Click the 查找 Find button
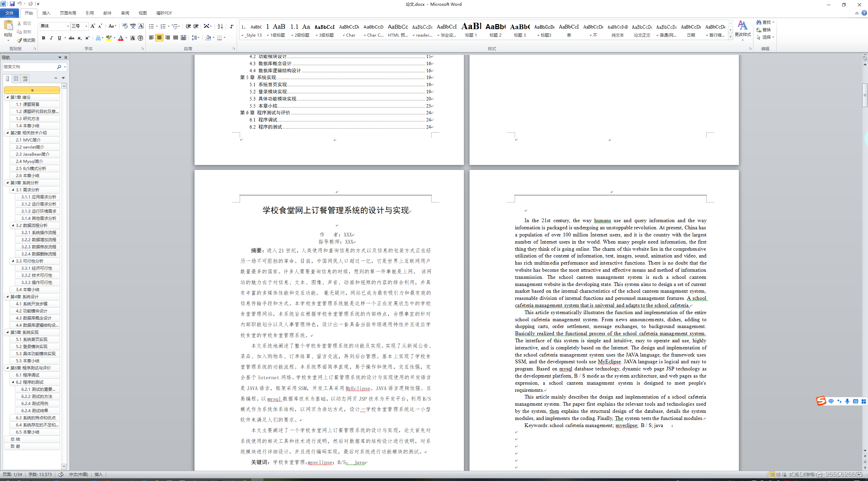The height and width of the screenshot is (481, 868). [x=765, y=22]
